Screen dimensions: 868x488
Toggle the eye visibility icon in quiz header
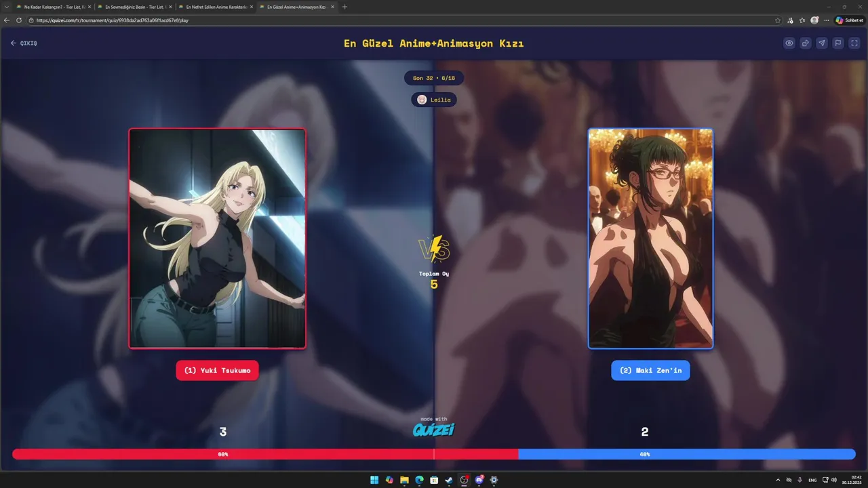(x=789, y=43)
